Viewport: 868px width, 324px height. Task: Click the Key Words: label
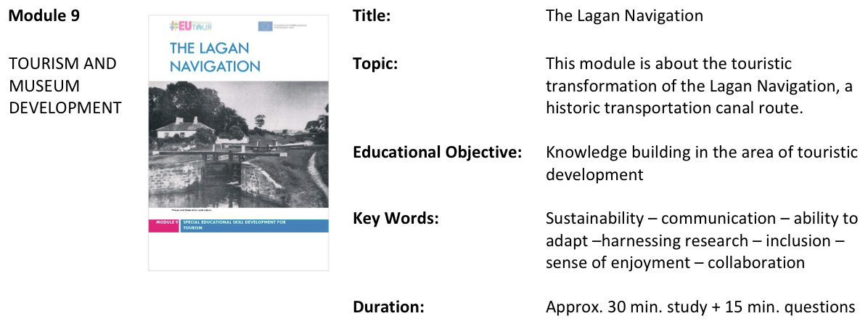click(396, 218)
